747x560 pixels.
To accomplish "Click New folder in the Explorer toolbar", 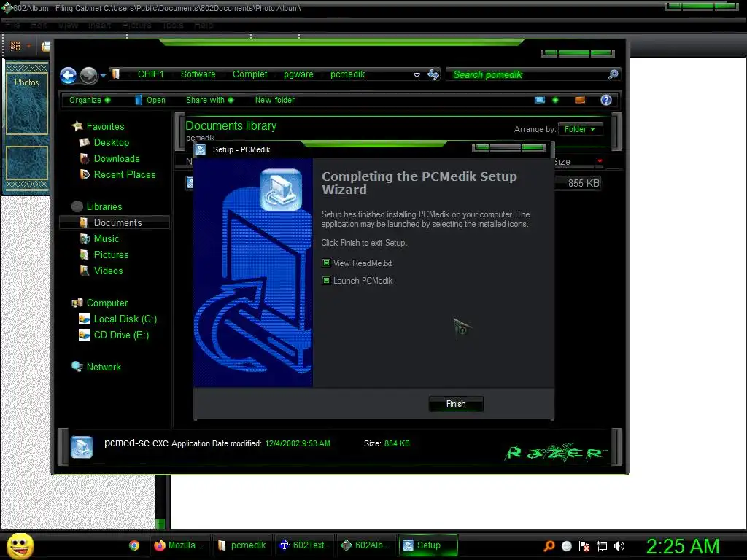I will pyautogui.click(x=275, y=100).
